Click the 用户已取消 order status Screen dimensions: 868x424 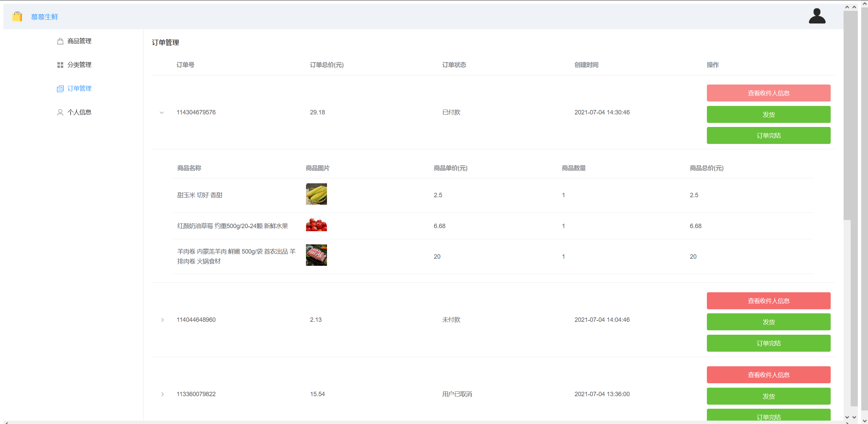457,394
